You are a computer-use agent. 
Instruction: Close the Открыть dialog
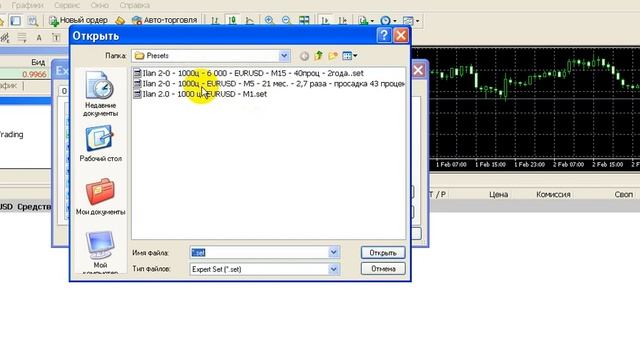point(401,36)
